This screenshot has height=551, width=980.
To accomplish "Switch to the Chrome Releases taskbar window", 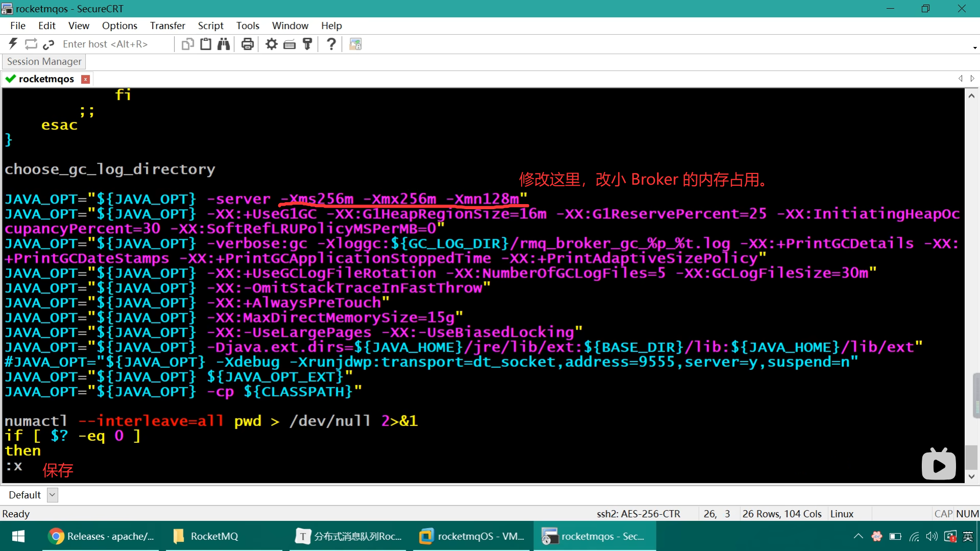I will (101, 536).
